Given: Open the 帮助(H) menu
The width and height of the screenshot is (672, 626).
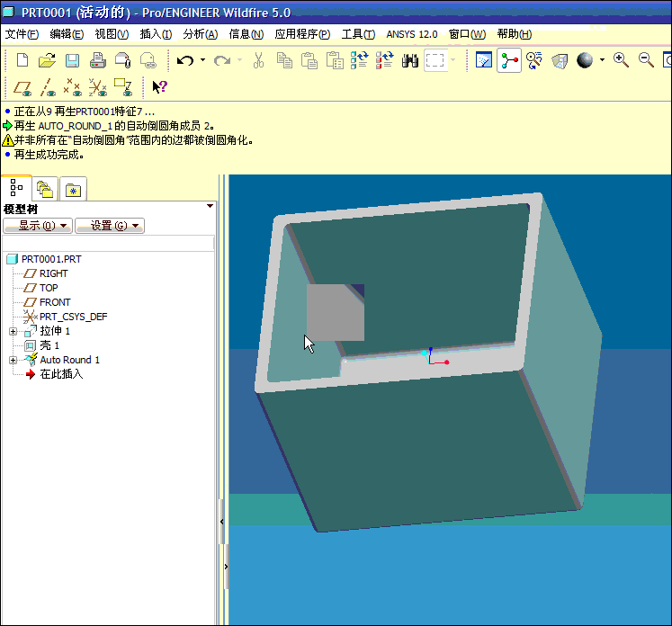Looking at the screenshot, I should (x=515, y=34).
